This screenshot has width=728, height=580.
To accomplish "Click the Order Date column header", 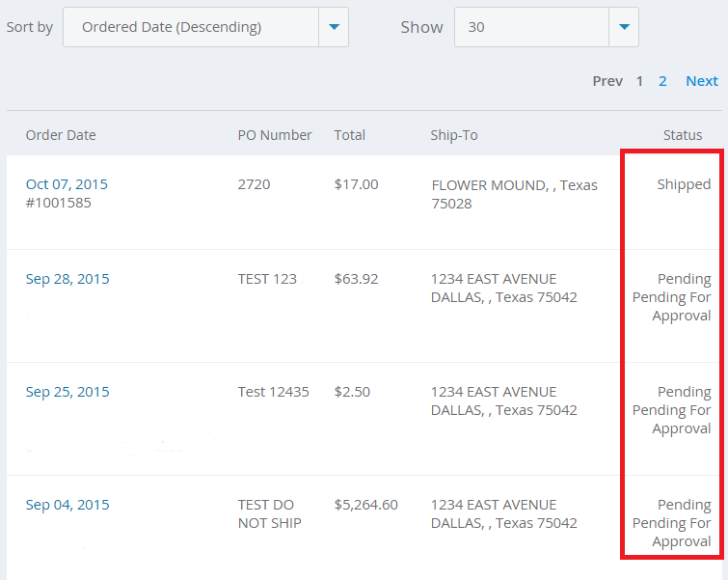I will pyautogui.click(x=61, y=135).
